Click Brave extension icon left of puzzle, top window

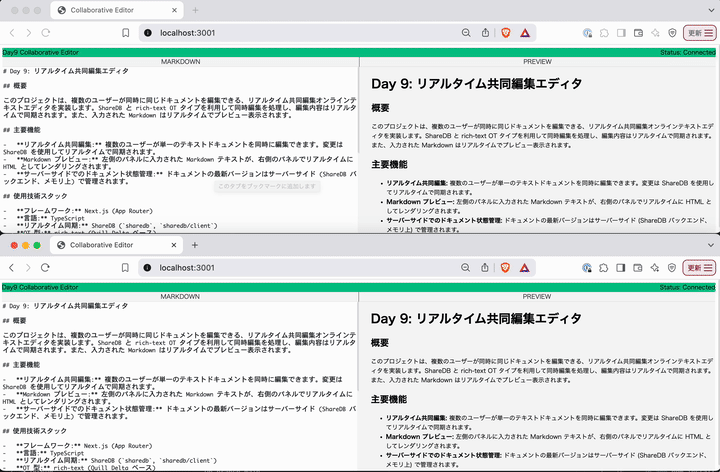coord(587,33)
